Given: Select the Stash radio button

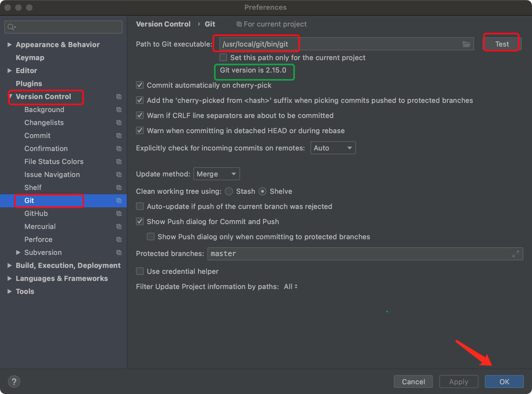Looking at the screenshot, I should tap(229, 191).
